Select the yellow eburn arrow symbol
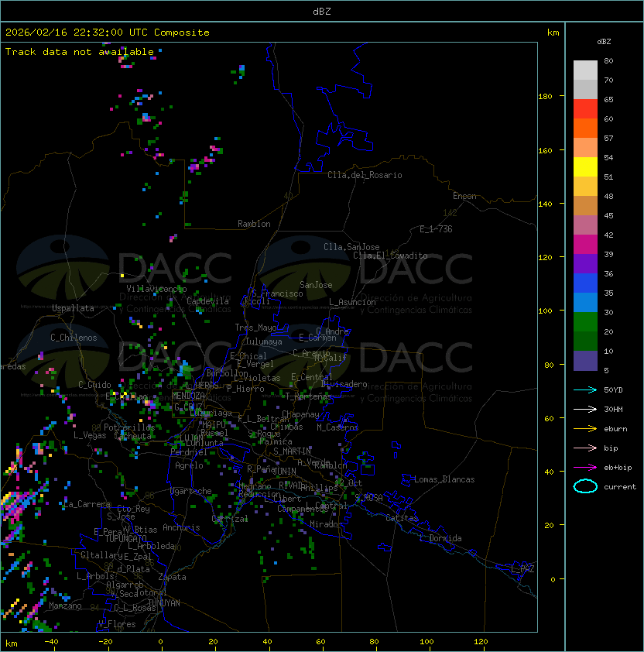This screenshot has width=644, height=652. pyautogui.click(x=585, y=429)
